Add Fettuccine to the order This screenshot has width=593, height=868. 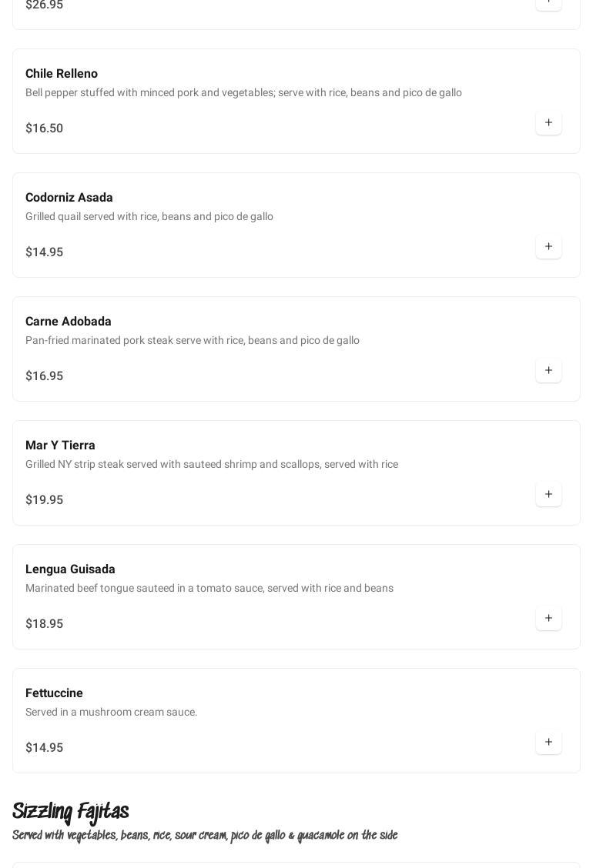pyautogui.click(x=548, y=743)
